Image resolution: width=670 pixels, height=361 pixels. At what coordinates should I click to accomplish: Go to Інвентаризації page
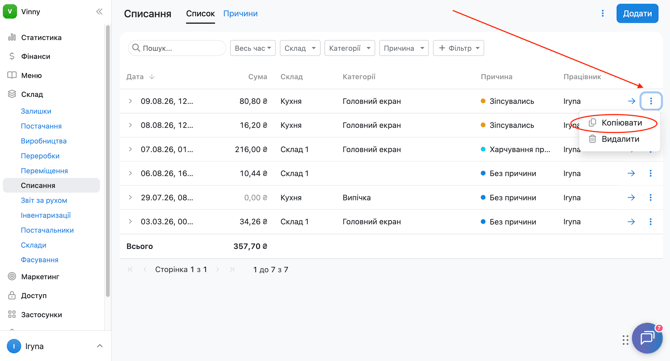point(46,215)
